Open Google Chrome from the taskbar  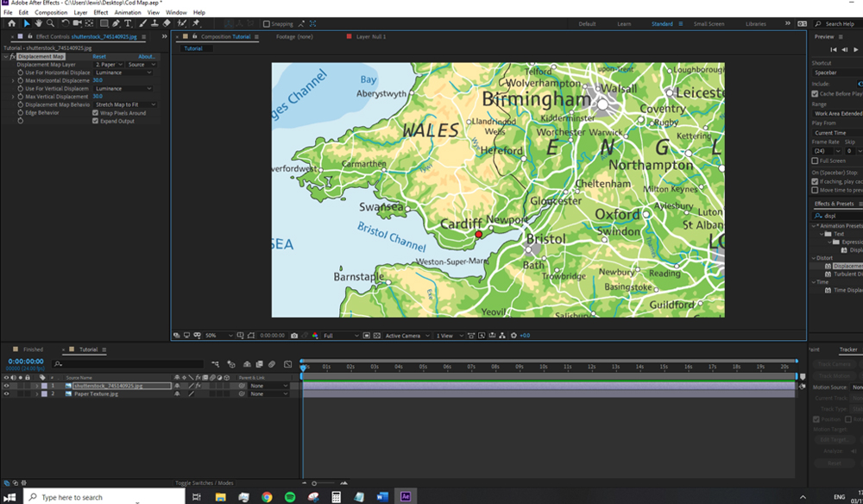coord(267,497)
